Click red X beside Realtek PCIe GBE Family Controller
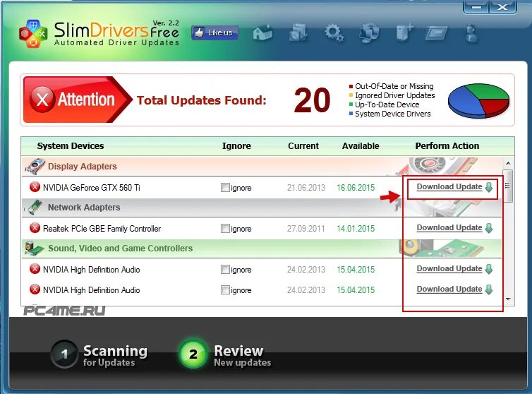The image size is (532, 394). click(35, 228)
